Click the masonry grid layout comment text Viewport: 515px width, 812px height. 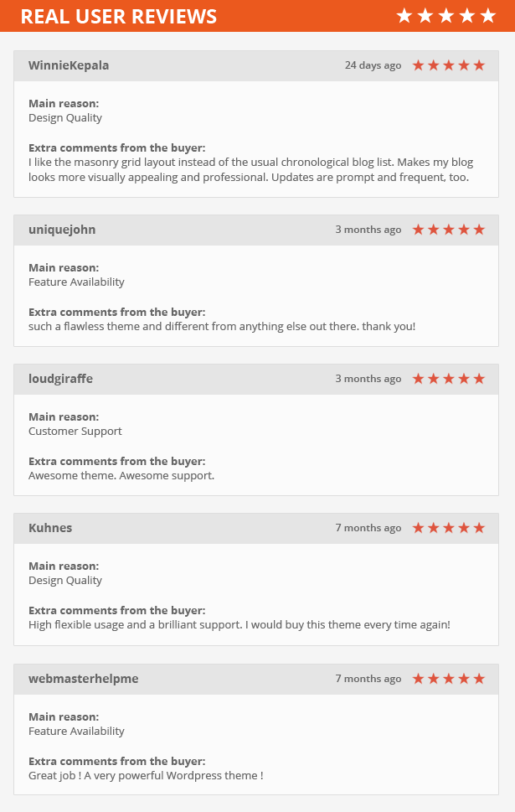(251, 169)
